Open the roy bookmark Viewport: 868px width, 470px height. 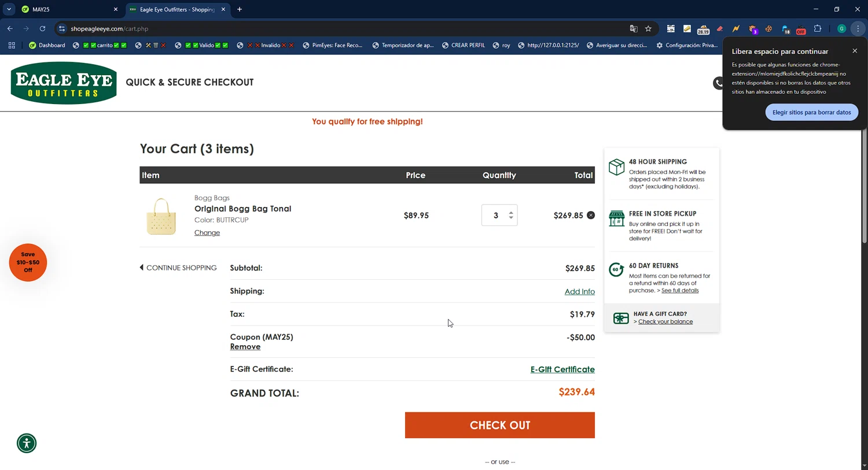click(x=501, y=45)
